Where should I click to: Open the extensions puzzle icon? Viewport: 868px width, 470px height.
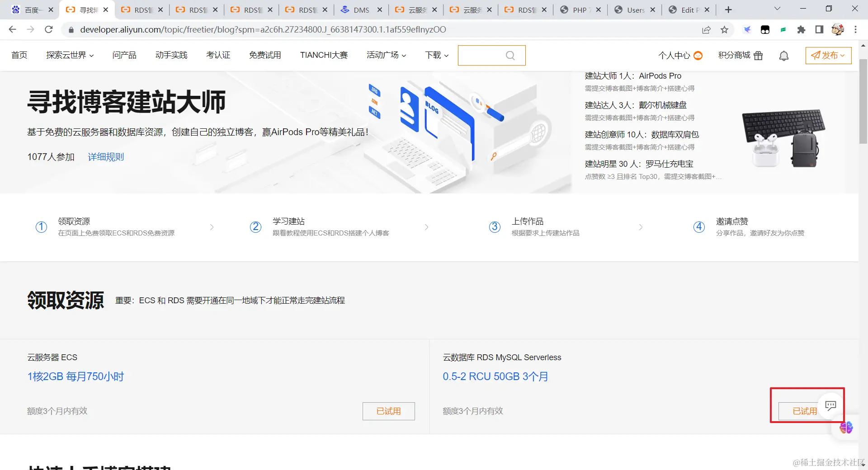pyautogui.click(x=801, y=30)
